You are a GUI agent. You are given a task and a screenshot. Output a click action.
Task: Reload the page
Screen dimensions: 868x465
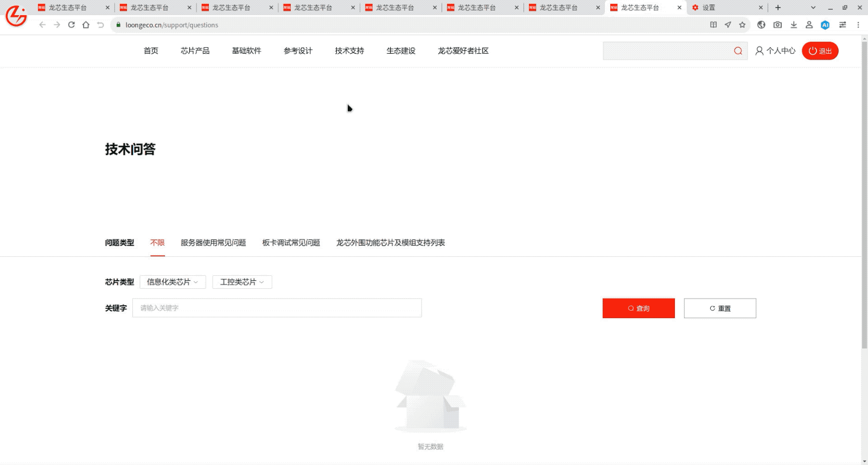click(x=71, y=25)
